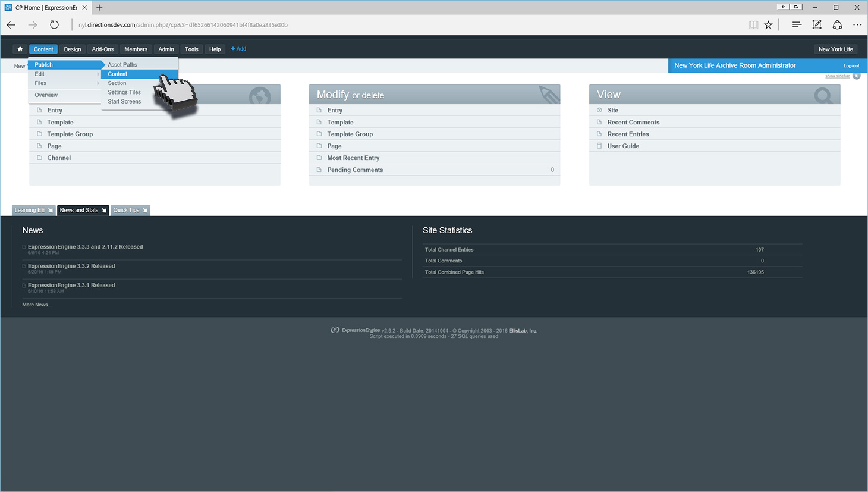Open the Hub icon in browser toolbar
Viewport: 868px width, 492px height.
(x=797, y=25)
